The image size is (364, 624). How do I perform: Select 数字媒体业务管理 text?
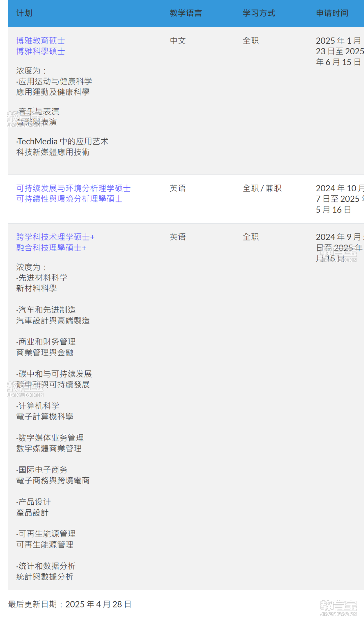click(51, 438)
